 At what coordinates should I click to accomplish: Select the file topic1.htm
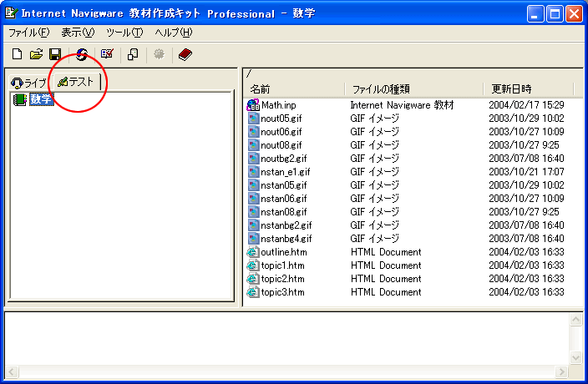pyautogui.click(x=283, y=266)
